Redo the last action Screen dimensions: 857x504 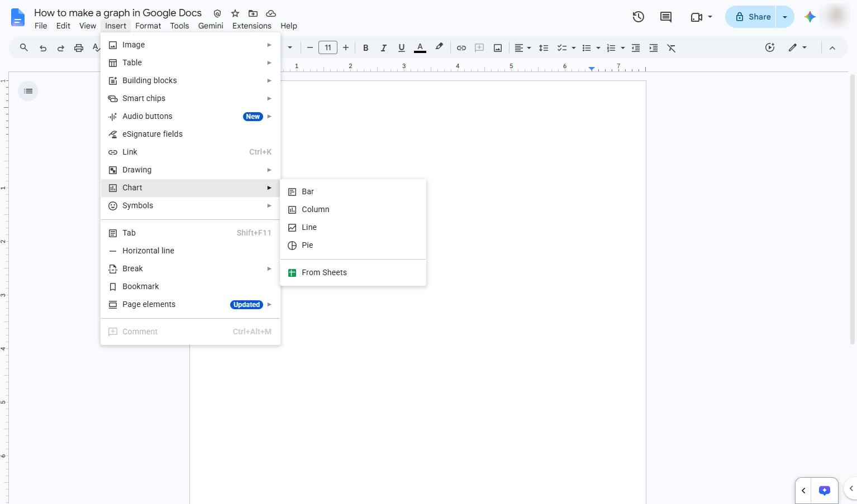pyautogui.click(x=61, y=48)
